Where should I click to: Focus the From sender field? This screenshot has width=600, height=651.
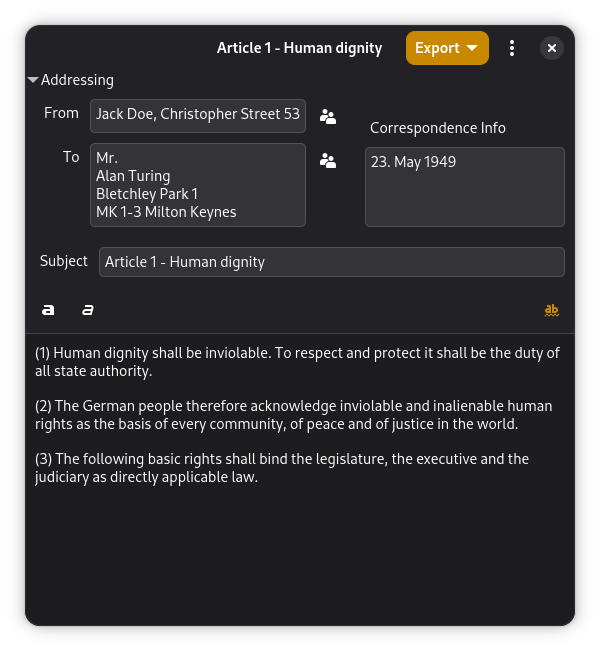tap(198, 116)
